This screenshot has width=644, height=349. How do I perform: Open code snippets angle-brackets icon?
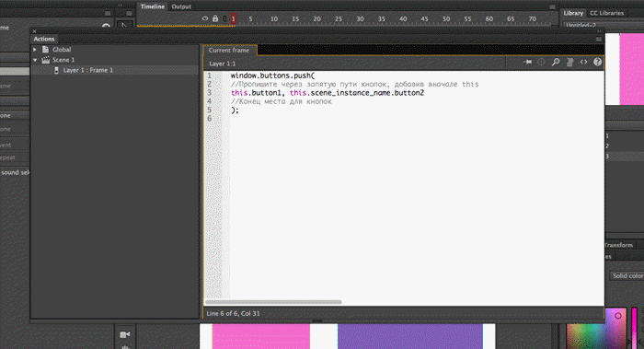pyautogui.click(x=583, y=62)
